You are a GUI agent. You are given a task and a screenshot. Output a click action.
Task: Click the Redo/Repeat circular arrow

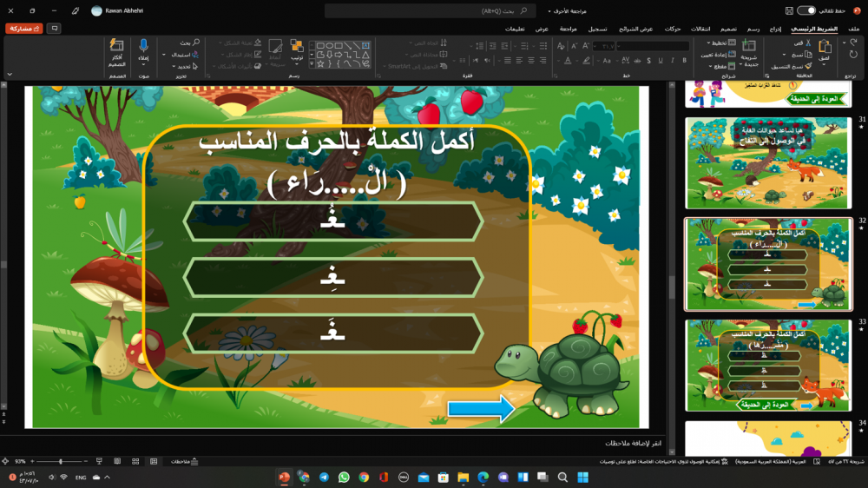(x=853, y=55)
